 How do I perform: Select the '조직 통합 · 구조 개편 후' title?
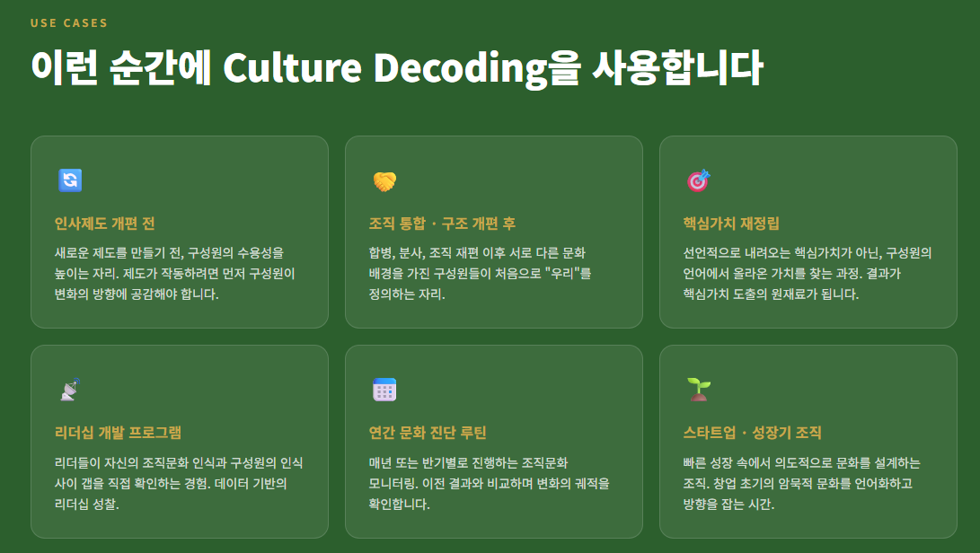point(442,223)
